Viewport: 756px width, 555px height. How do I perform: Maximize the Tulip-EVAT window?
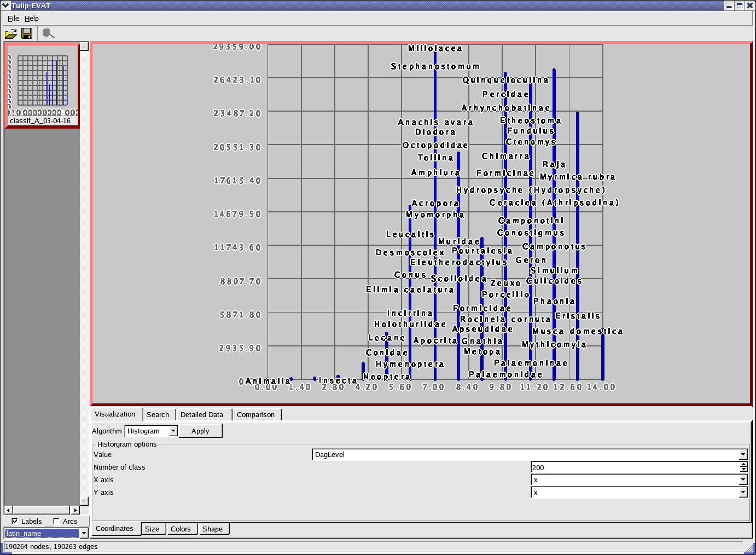[x=740, y=5]
